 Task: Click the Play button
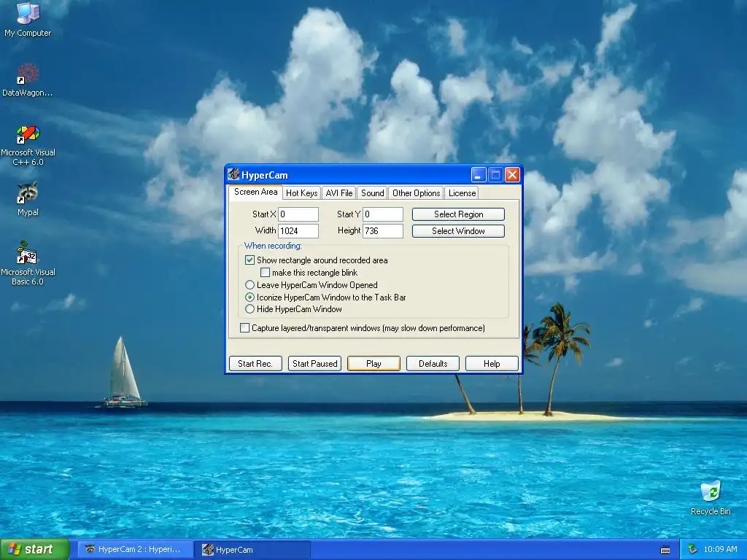tap(373, 363)
